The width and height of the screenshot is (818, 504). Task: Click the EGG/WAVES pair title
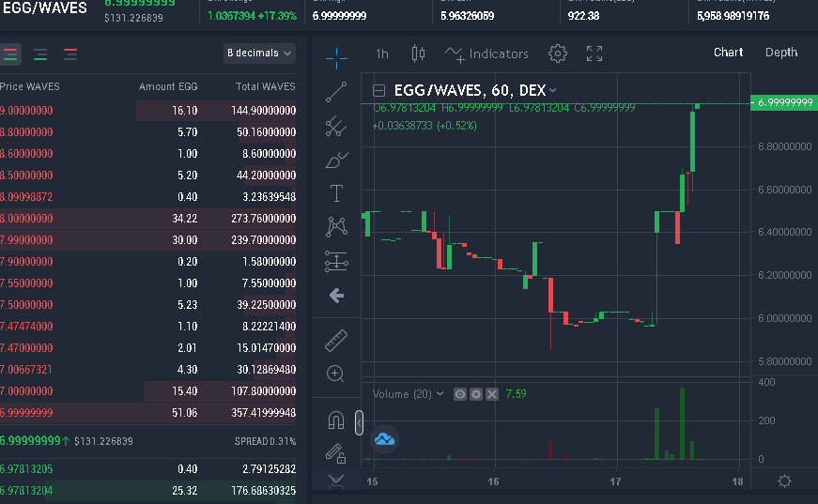(45, 8)
